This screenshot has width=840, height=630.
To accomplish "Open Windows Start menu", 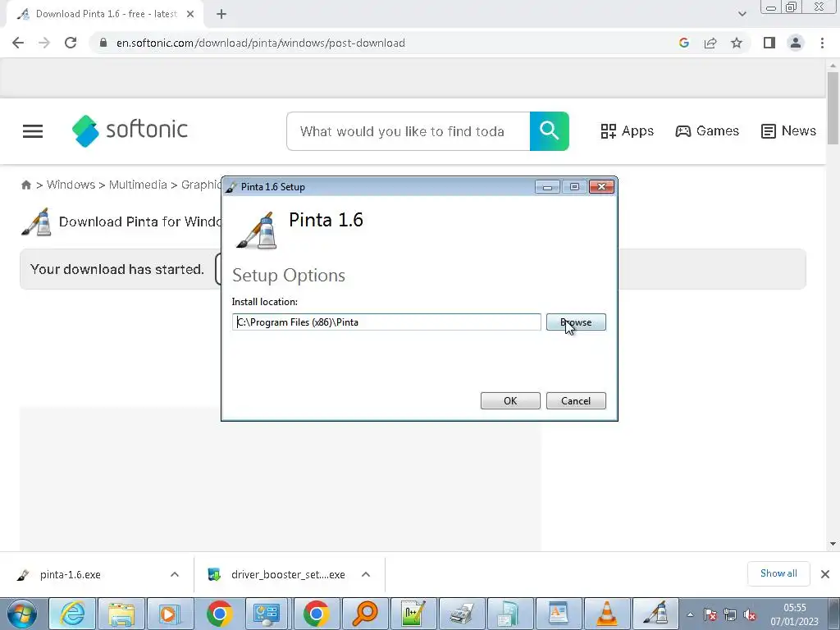I will pyautogui.click(x=21, y=614).
